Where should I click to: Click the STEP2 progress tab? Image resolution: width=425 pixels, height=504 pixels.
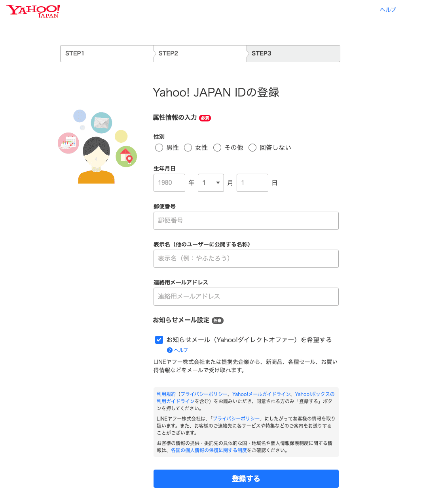coord(200,53)
